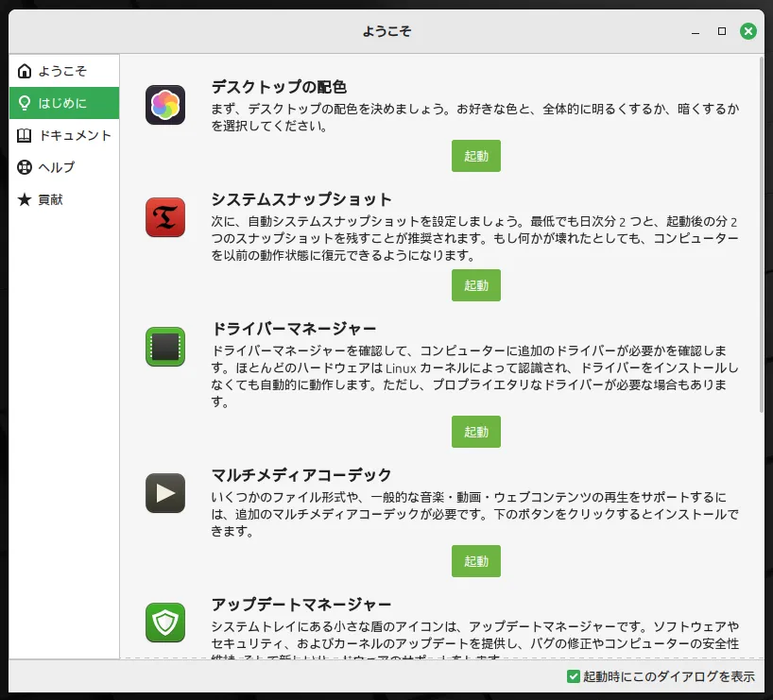This screenshot has width=773, height=700.
Task: Click the lifebuoy icon beside ヘルプ
Action: [25, 167]
